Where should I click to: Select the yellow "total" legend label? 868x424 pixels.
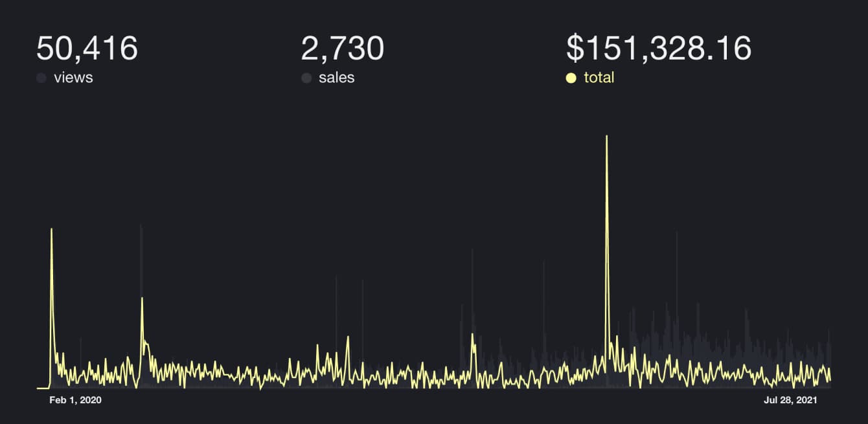click(599, 78)
